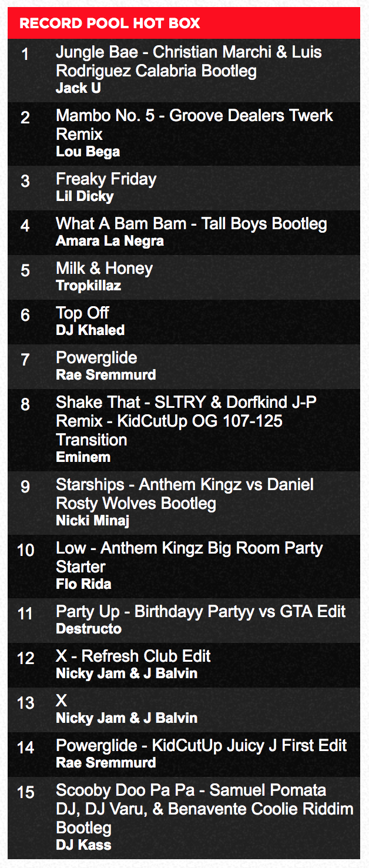This screenshot has width=369, height=868.
Task: Select artist Lou Bega
Action: click(88, 152)
